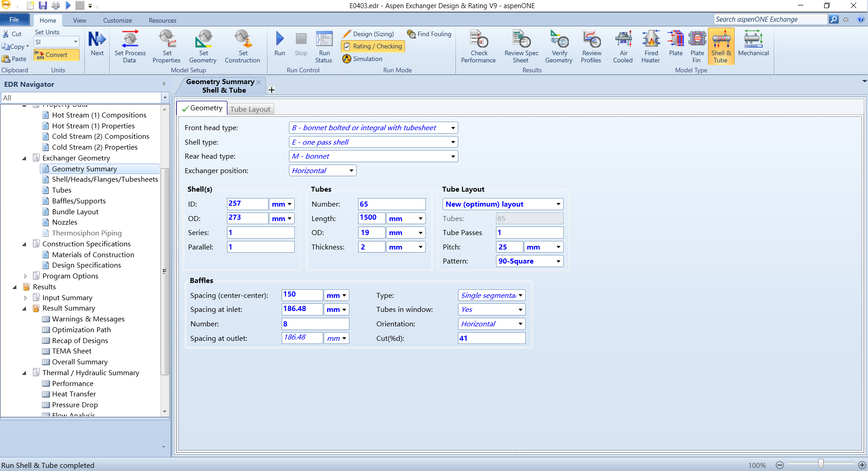Open the File menu
The image size is (868, 471).
coord(14,19)
